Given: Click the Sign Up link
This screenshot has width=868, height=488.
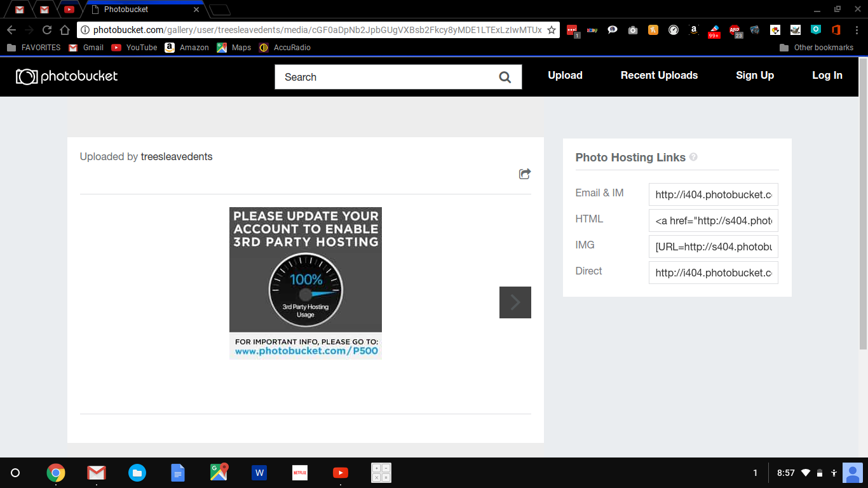Looking at the screenshot, I should click(754, 76).
